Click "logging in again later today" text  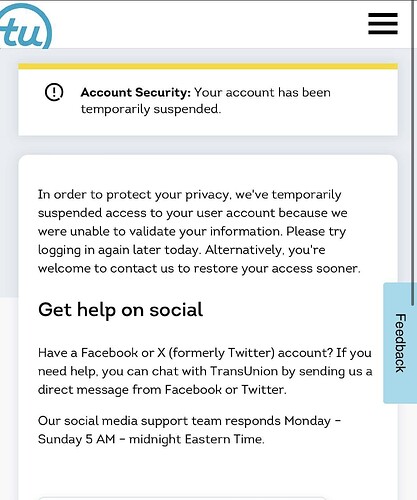pyautogui.click(x=119, y=250)
